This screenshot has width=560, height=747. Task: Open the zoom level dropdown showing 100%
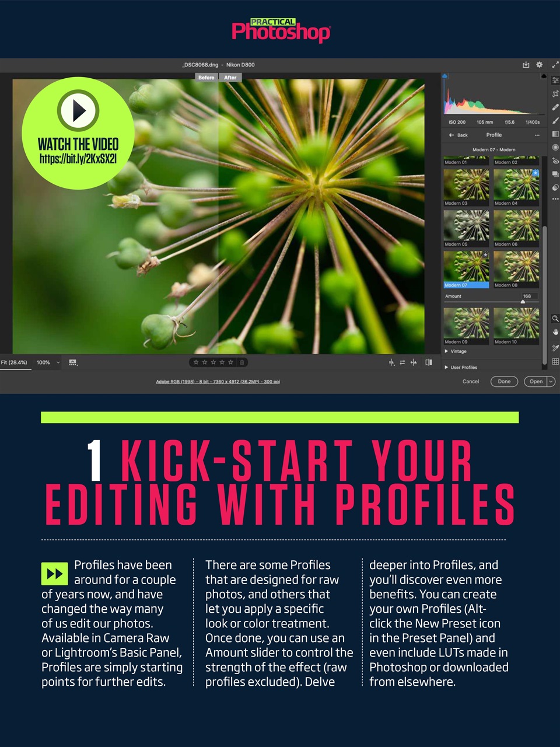click(x=47, y=362)
